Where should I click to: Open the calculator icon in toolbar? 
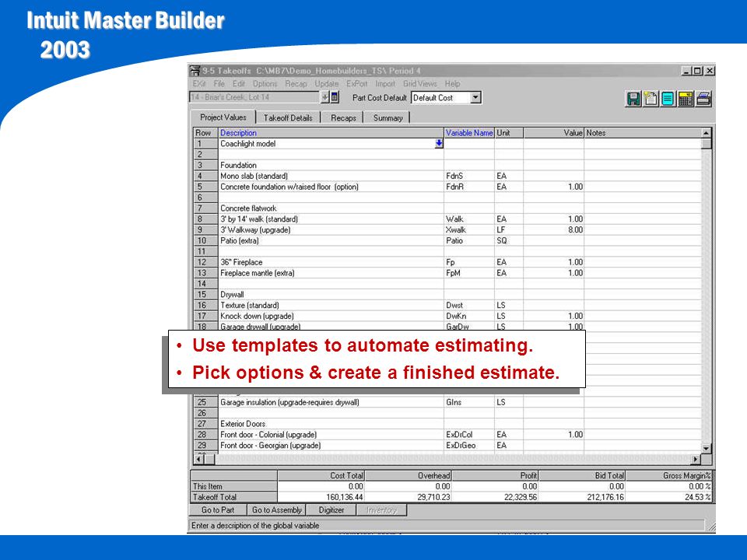[x=686, y=99]
